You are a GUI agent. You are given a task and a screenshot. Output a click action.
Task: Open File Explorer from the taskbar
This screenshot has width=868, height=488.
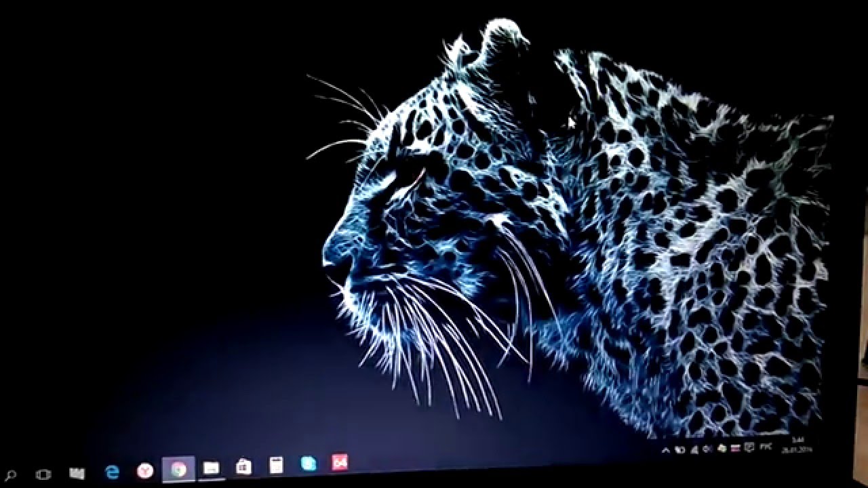click(x=212, y=468)
